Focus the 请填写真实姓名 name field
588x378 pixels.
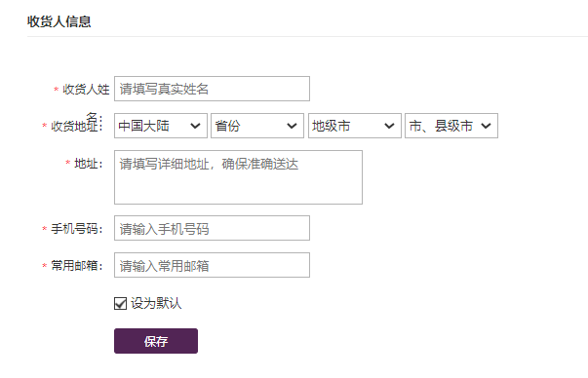212,89
